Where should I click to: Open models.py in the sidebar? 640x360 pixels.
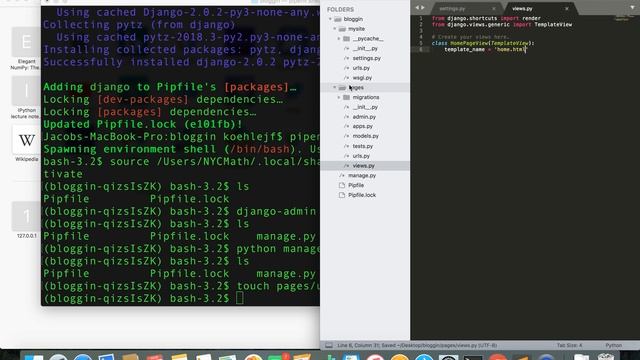[365, 136]
